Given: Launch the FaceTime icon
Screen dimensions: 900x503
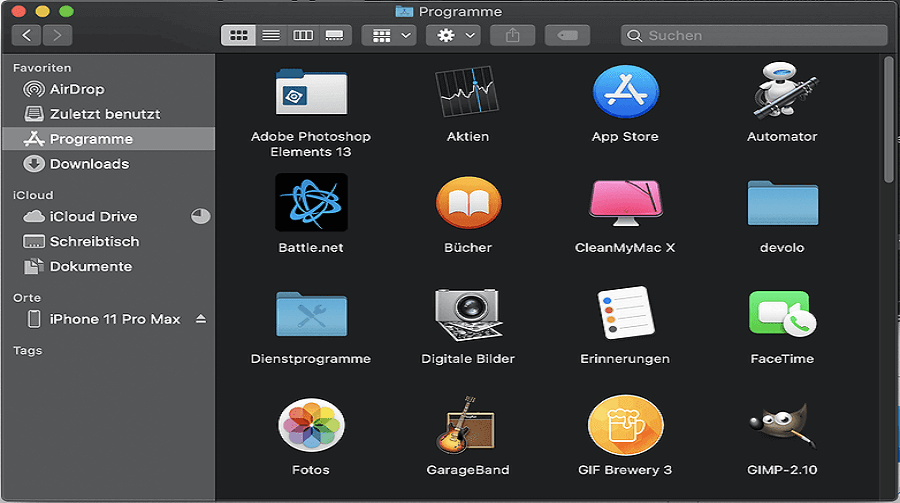Looking at the screenshot, I should 782,314.
